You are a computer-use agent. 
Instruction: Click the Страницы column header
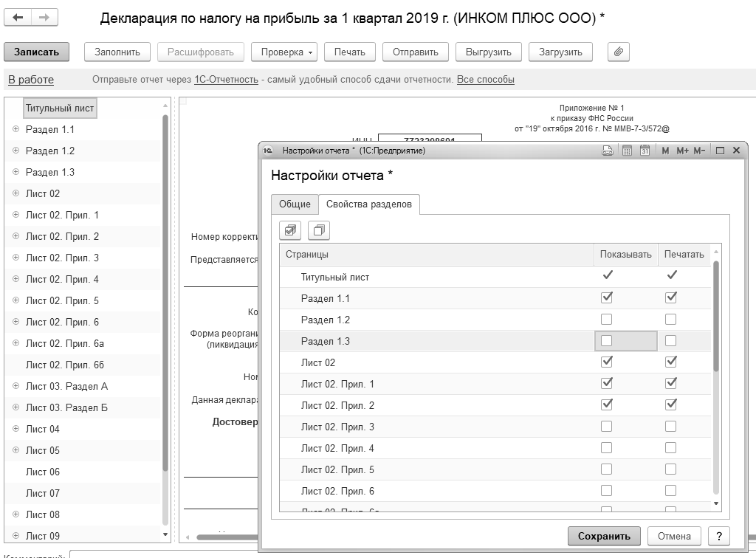(x=436, y=255)
